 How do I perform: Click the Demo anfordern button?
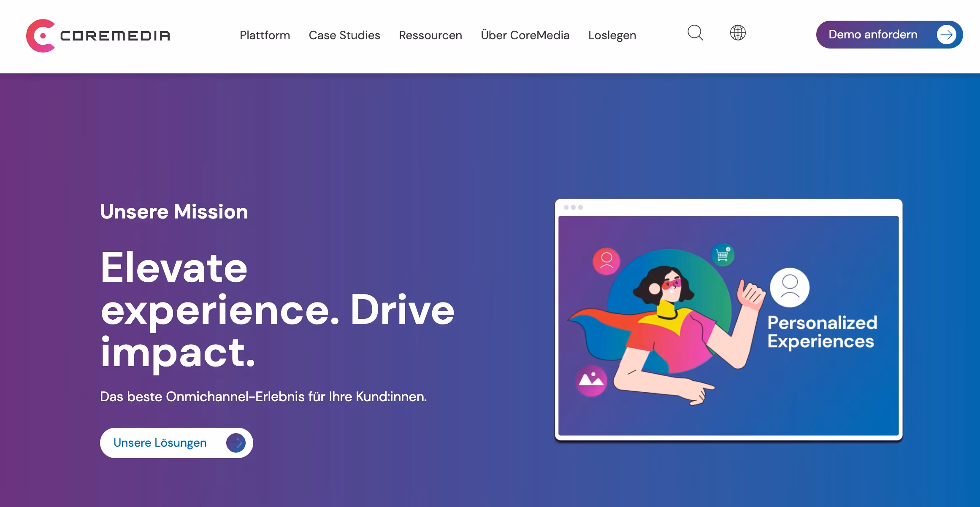[x=889, y=35]
